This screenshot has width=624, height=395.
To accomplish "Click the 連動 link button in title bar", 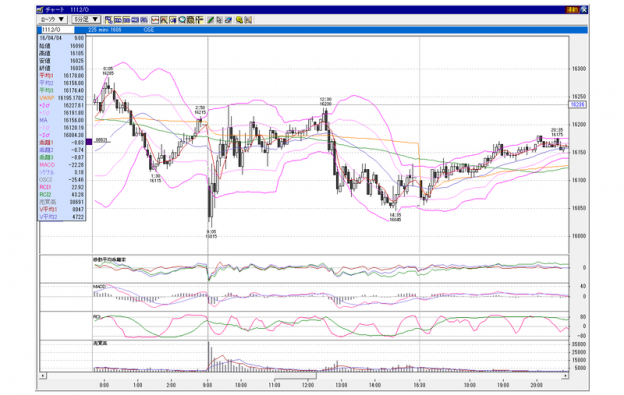I will pos(572,10).
